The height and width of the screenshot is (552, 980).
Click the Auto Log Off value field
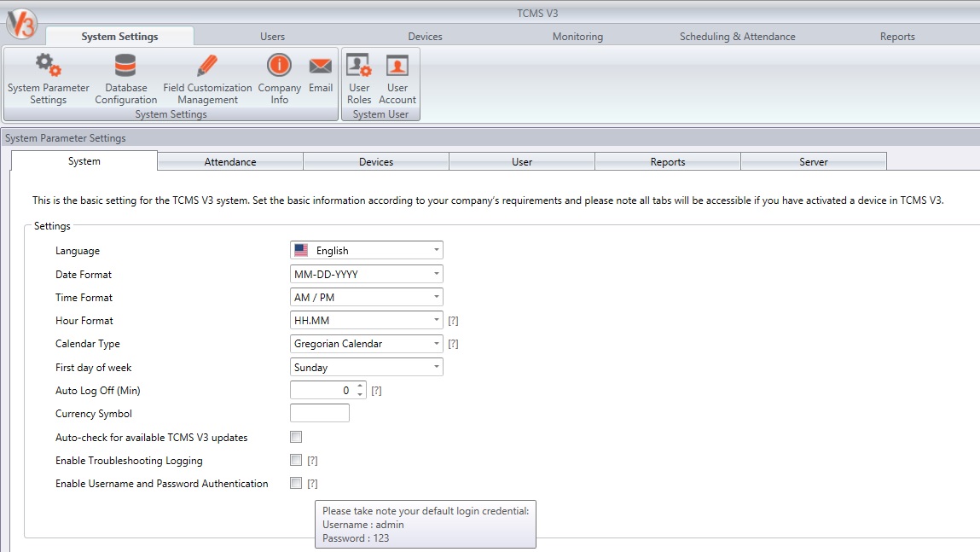322,390
